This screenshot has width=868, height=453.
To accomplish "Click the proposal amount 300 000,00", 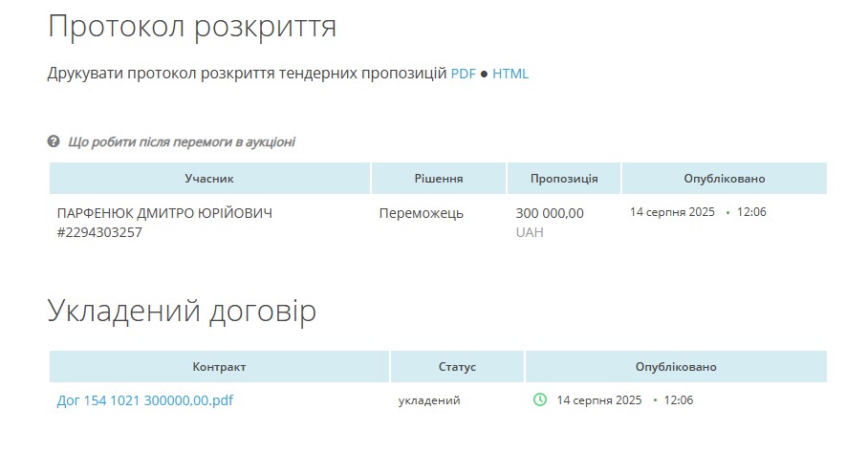I will click(550, 213).
